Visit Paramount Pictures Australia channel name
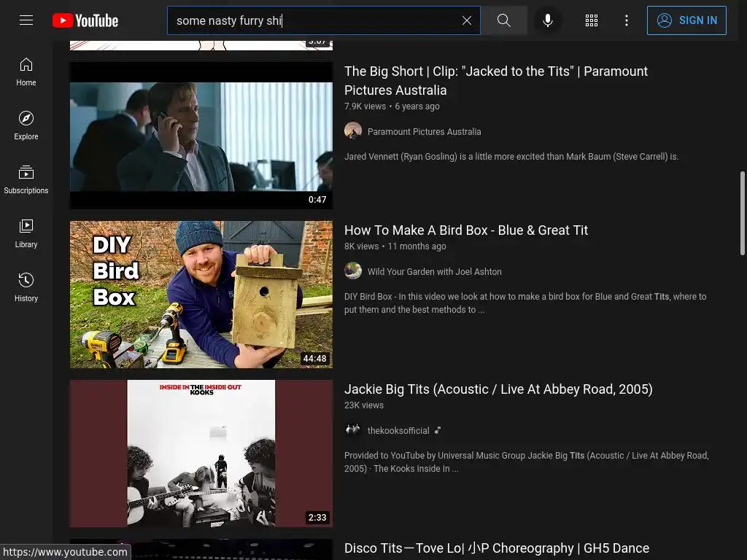 (x=424, y=132)
